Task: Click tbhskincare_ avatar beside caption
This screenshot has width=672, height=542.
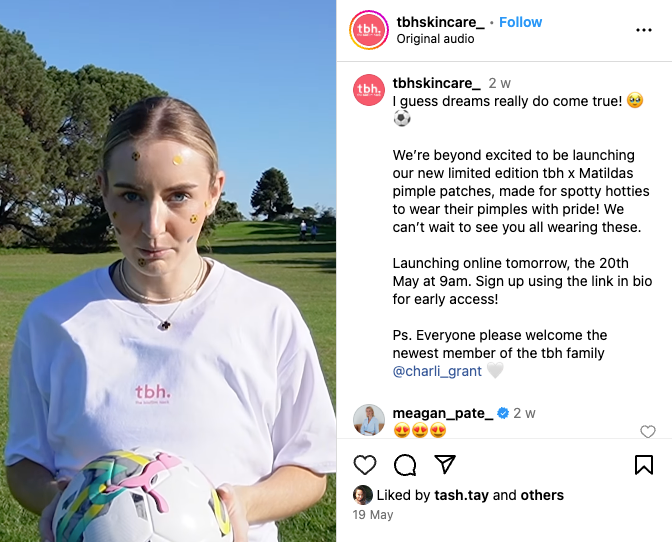Action: point(369,90)
